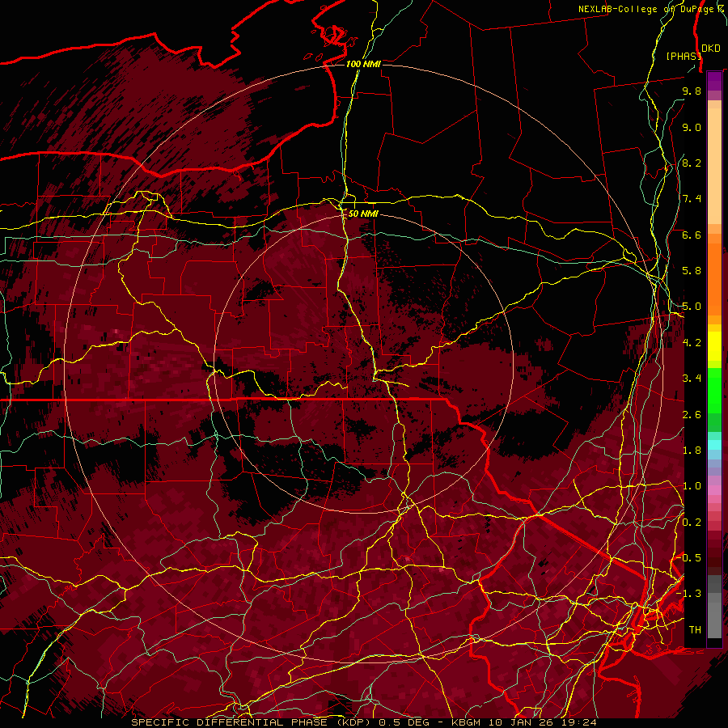Image resolution: width=728 pixels, height=728 pixels.
Task: Pick the orange segment of the color bar
Action: point(714,278)
